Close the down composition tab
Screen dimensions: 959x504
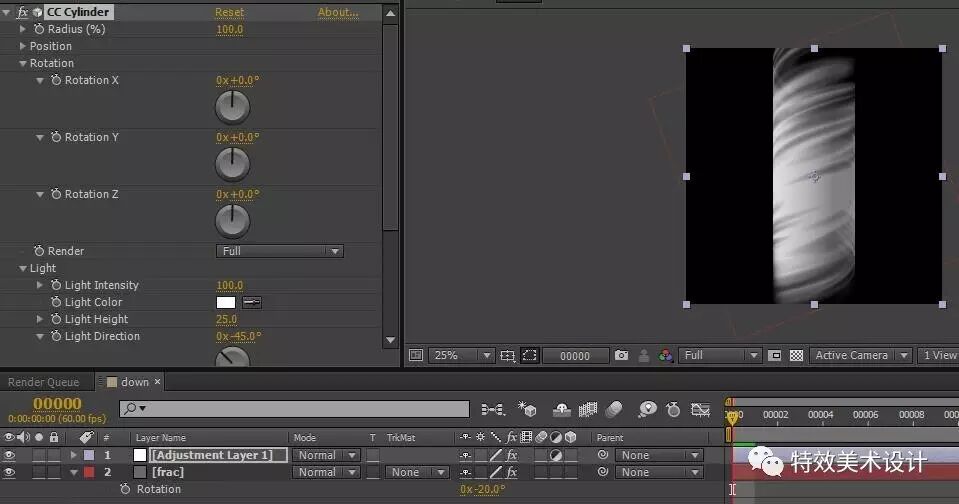pos(157,382)
